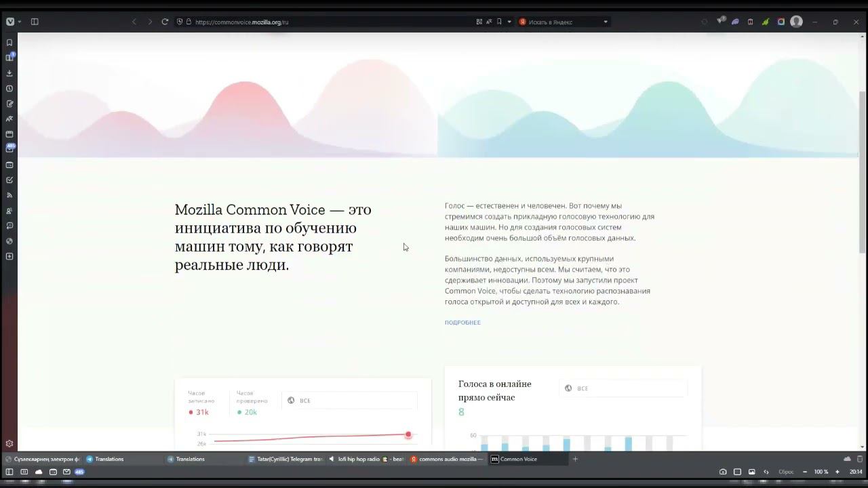
Task: Open the multicolor square extension icon
Action: pyautogui.click(x=781, y=22)
